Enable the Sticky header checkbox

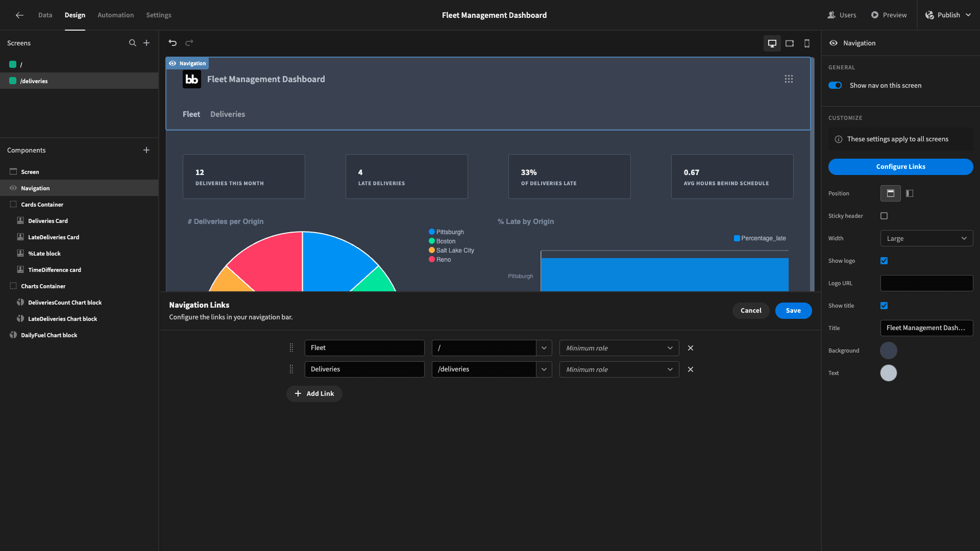click(884, 216)
